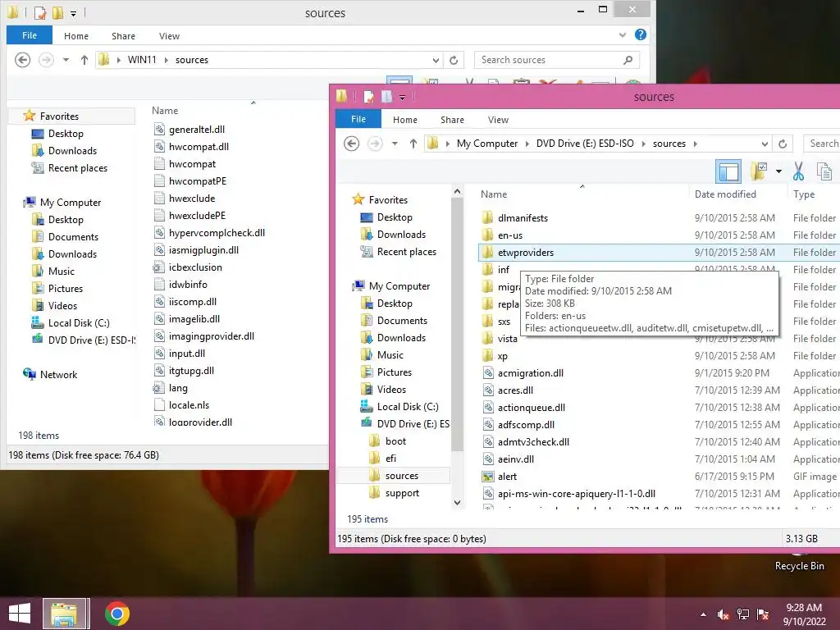This screenshot has height=630, width=840.
Task: Click Back arrow in DVD Drive sources window
Action: pos(351,144)
